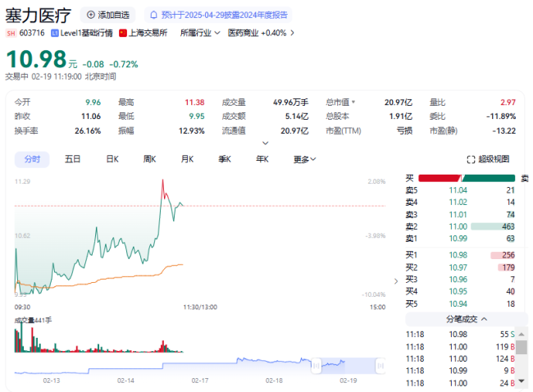533x392 pixels.
Task: Open the 更多 chart options dropdown
Action: 304,159
